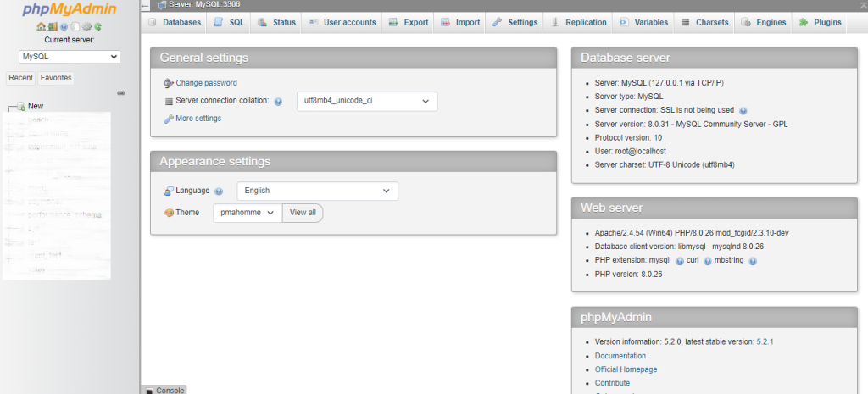This screenshot has height=394, width=868.
Task: Click the link chain icon in navigation panel
Action: pyautogui.click(x=120, y=92)
